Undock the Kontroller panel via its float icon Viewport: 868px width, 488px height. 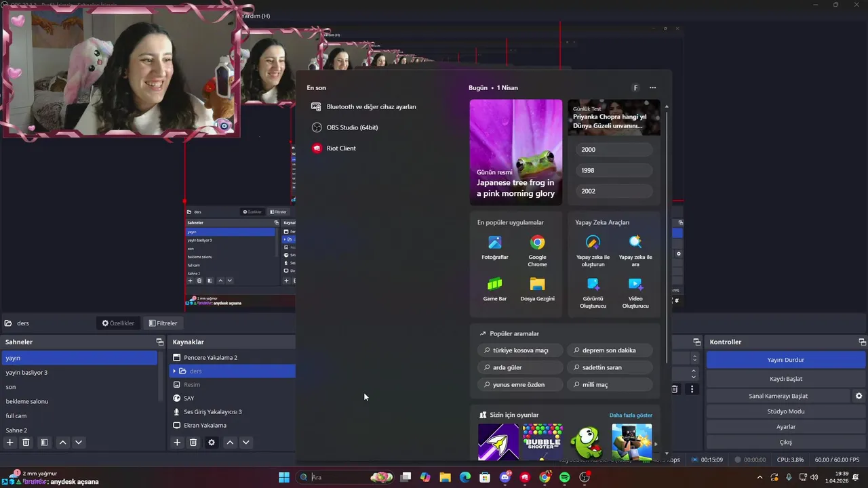pyautogui.click(x=863, y=342)
